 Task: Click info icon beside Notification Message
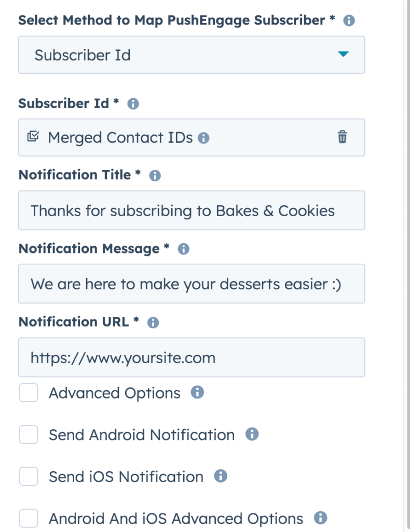coord(183,249)
